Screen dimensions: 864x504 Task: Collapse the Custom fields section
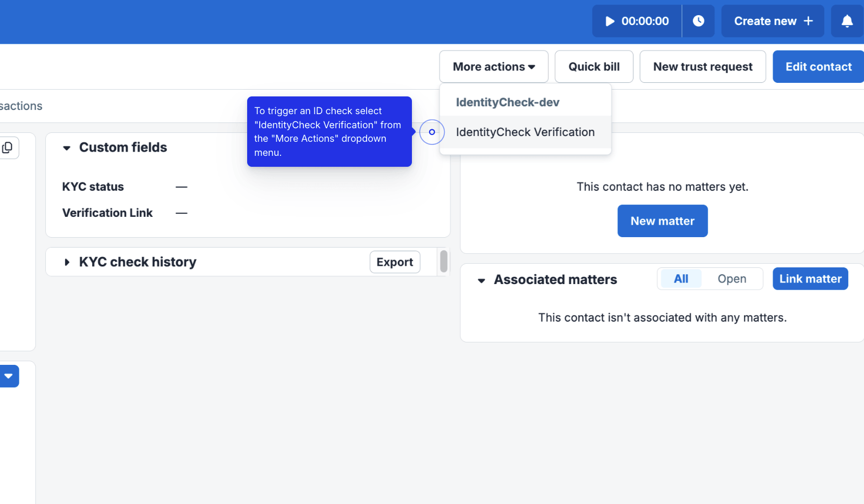[67, 148]
